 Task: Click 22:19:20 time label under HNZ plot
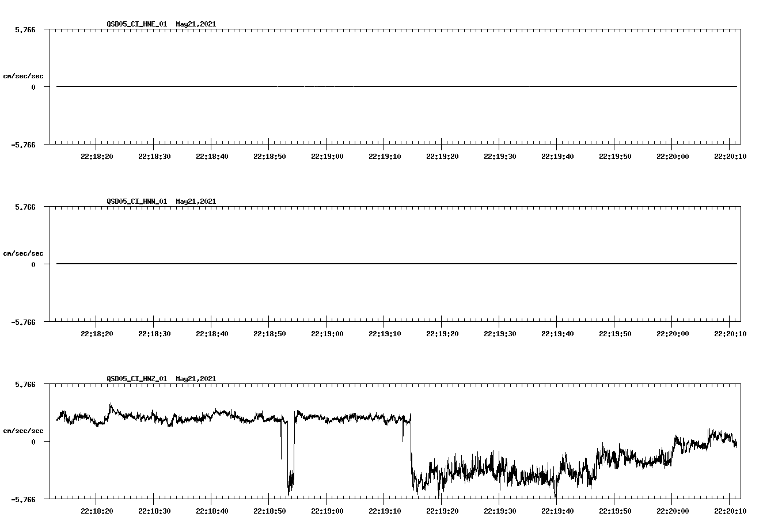click(442, 511)
